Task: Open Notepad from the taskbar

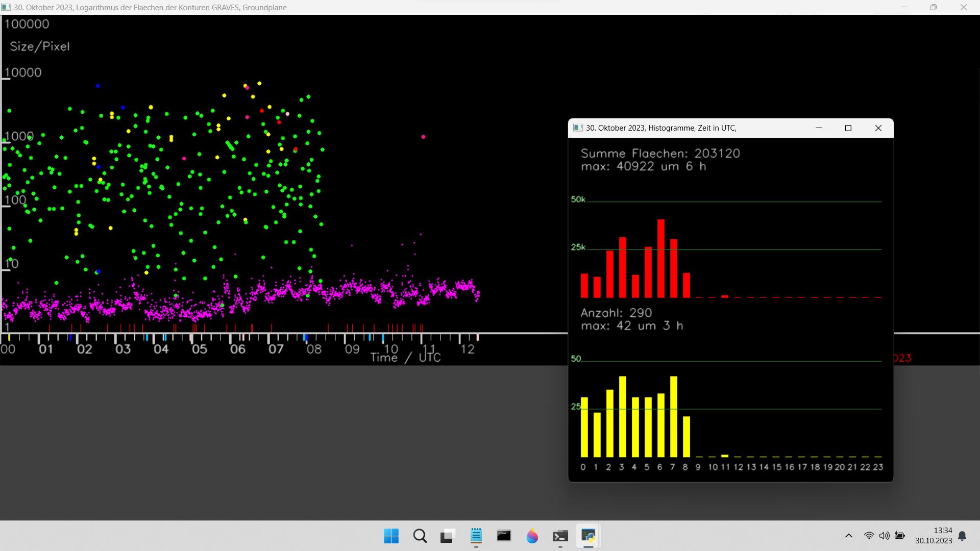Action: (x=476, y=536)
